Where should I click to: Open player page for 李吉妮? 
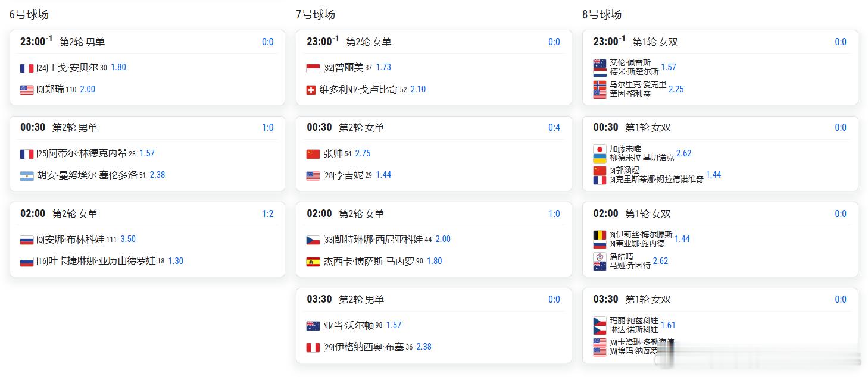[x=349, y=175]
